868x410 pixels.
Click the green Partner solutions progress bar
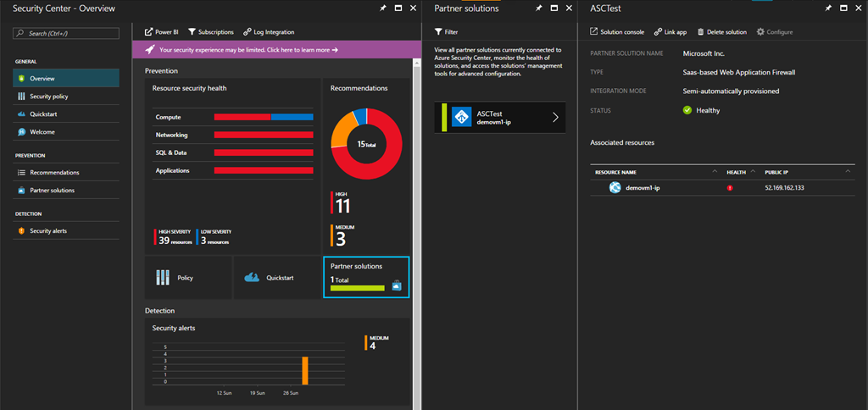[357, 288]
